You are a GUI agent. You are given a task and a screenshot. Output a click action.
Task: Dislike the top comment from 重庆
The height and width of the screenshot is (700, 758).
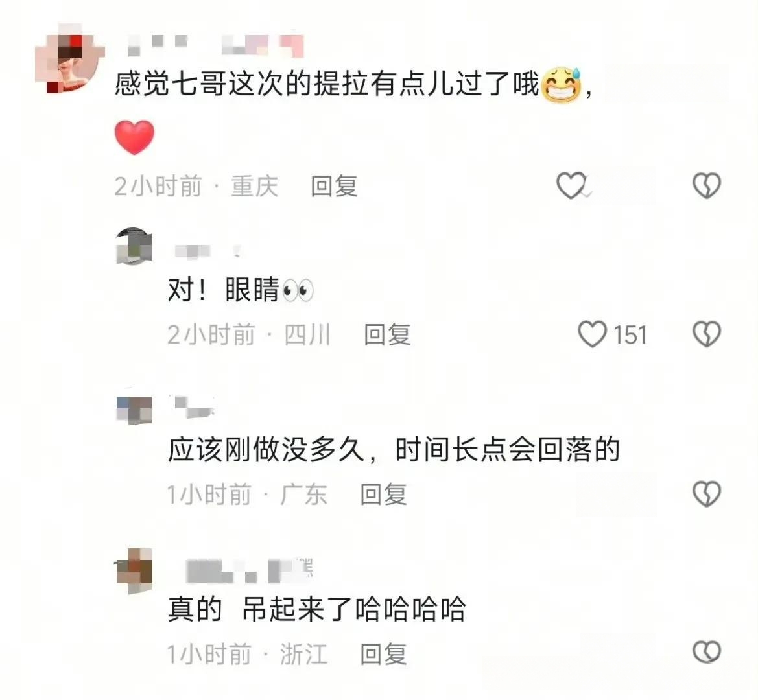(707, 185)
